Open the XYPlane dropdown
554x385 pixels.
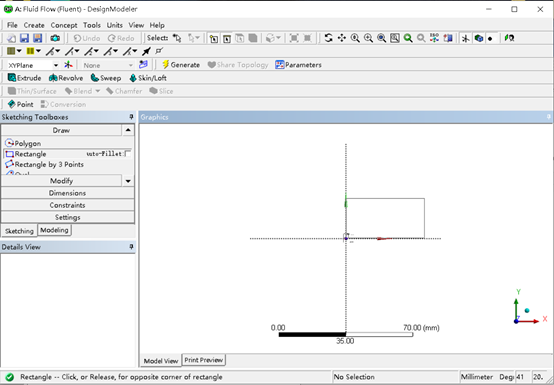[56, 65]
